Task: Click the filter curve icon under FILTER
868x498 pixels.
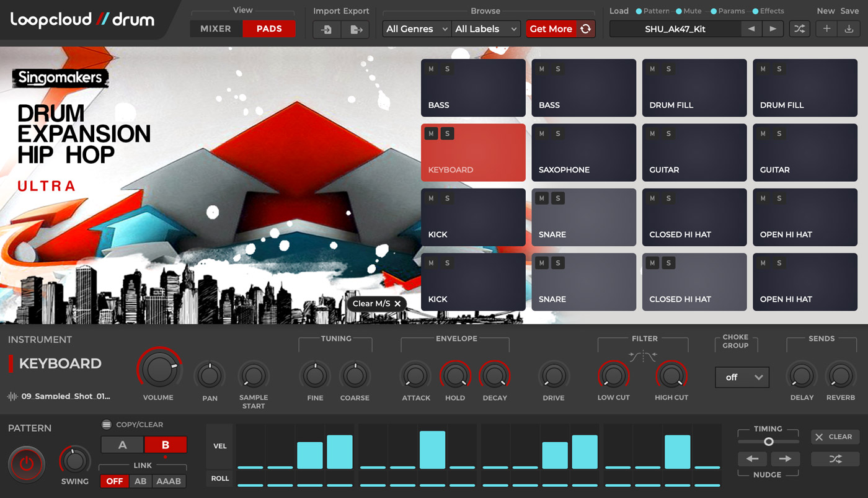Action: 643,356
